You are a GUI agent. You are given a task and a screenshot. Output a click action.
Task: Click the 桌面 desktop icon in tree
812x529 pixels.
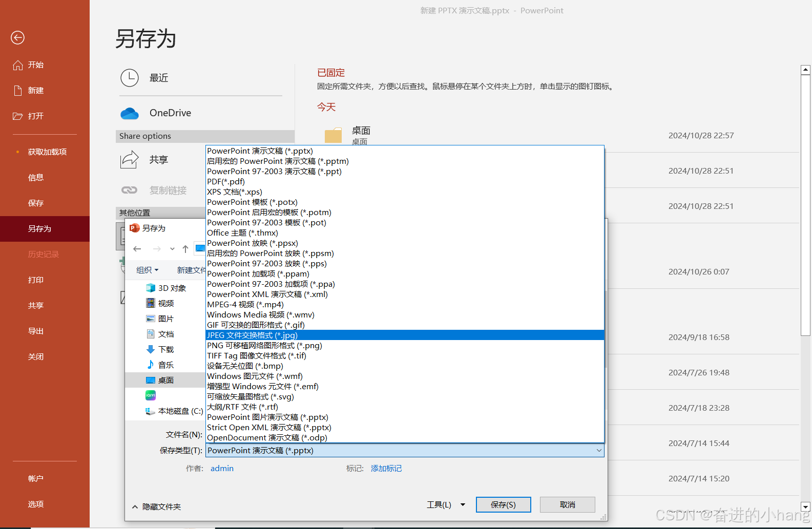(151, 380)
